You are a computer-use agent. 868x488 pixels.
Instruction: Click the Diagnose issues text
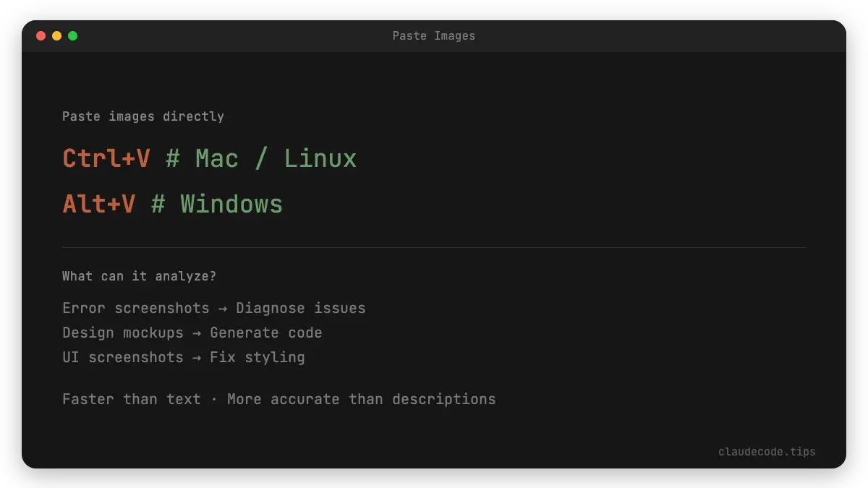tap(301, 308)
